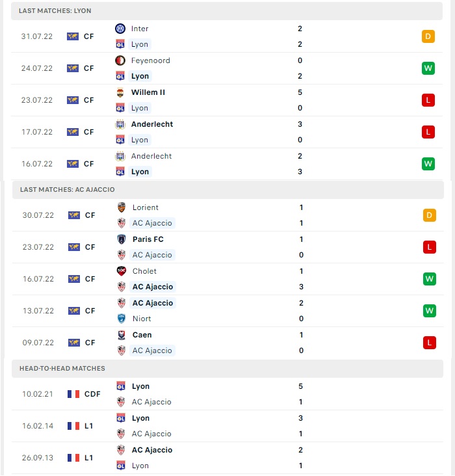Select the Head-to-Head Matches header
The image size is (455, 476).
(227, 369)
